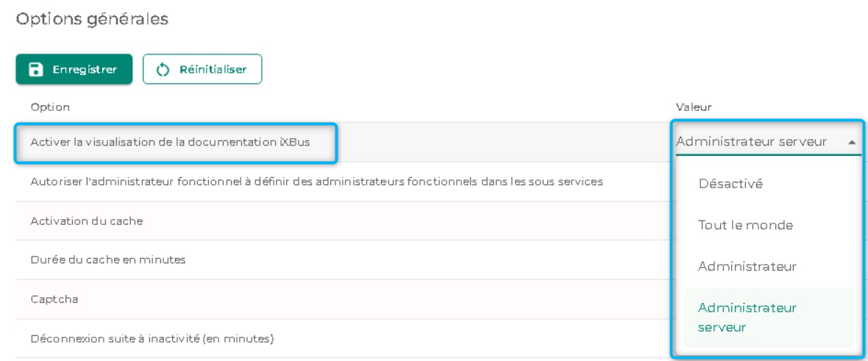
Task: Click the Activer la visualisation documentation iXBus label
Action: point(170,142)
